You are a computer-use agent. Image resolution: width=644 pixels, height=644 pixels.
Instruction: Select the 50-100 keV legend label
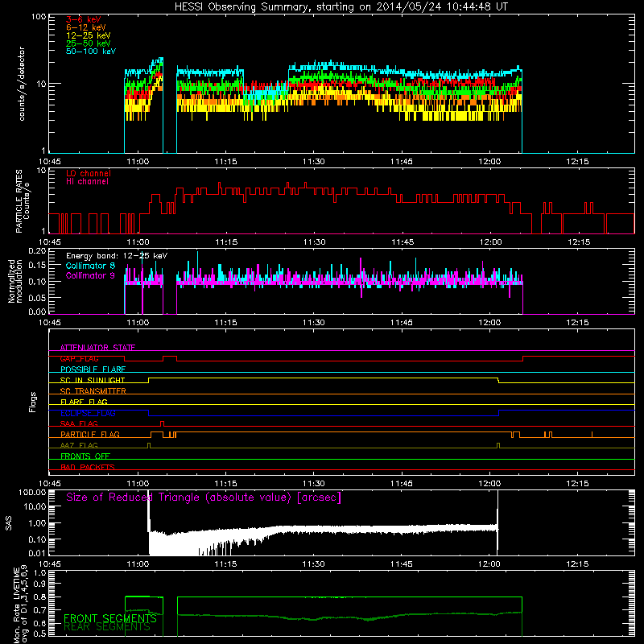tap(91, 52)
